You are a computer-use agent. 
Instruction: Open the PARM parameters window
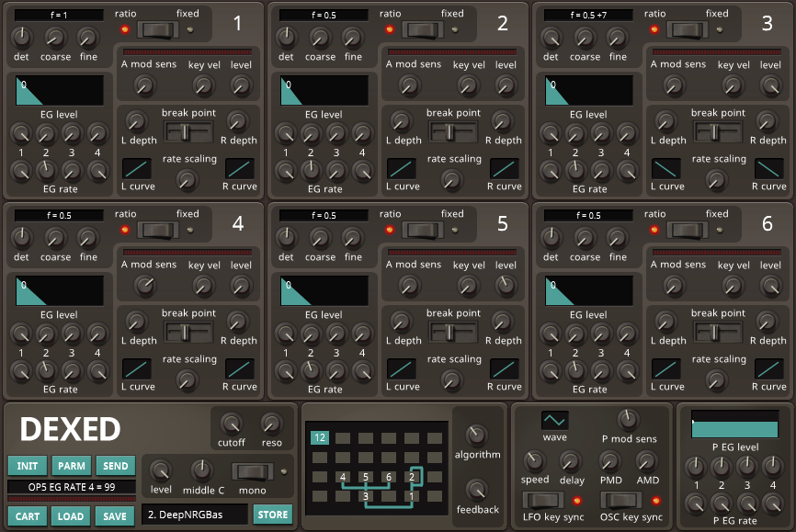[x=71, y=466]
